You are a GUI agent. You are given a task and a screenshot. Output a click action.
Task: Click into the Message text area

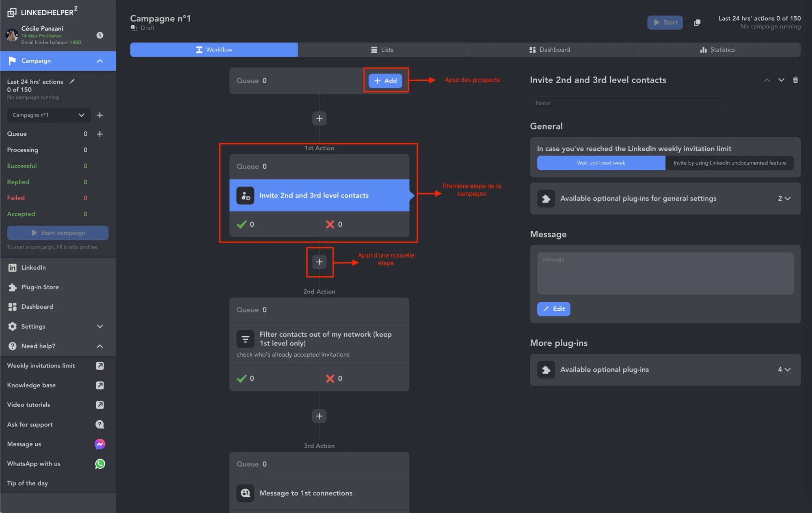click(665, 273)
